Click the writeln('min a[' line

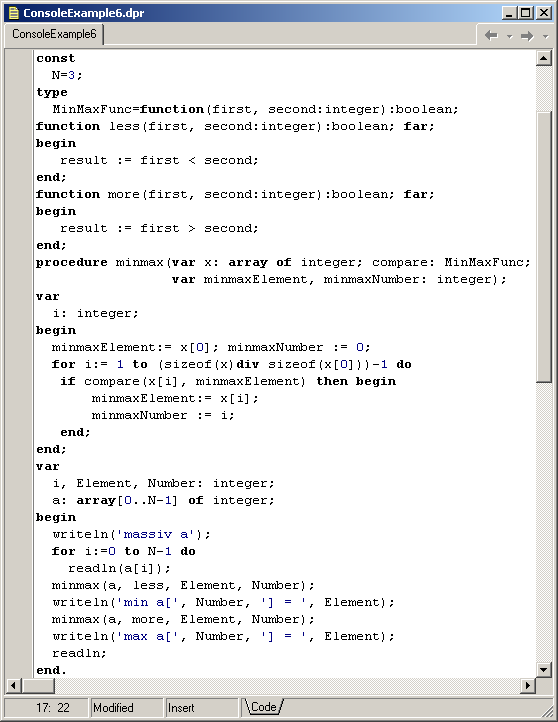(223, 603)
